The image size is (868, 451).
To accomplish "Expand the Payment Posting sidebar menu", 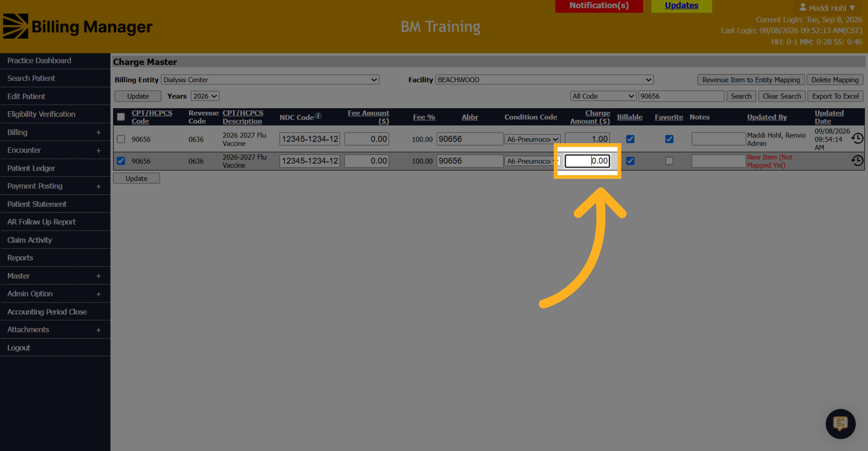I will pos(98,186).
